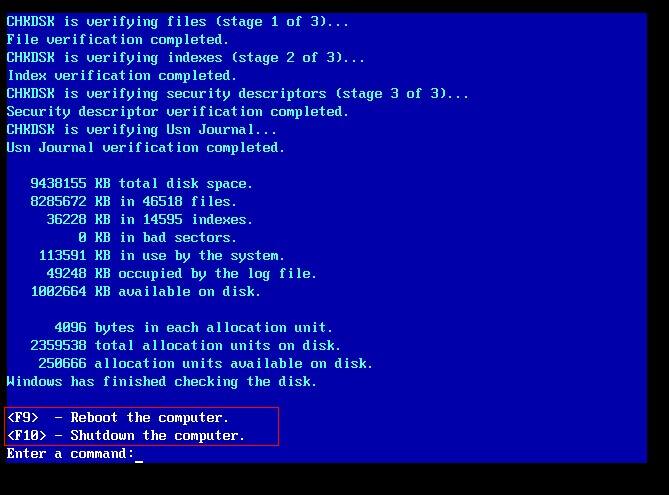
Task: Click the F10 Shutdown the computer option
Action: (126, 435)
